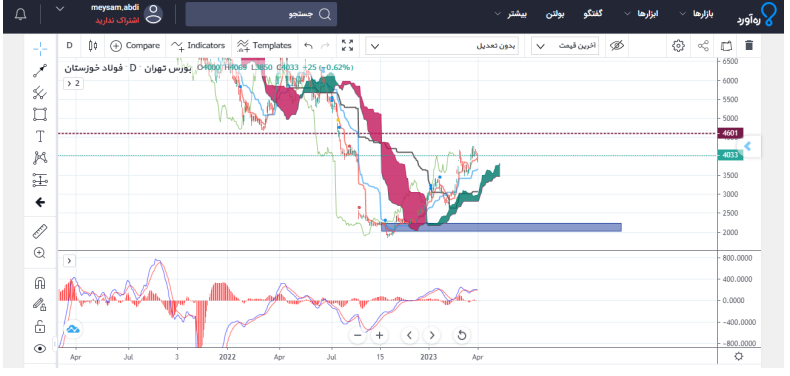Select the pitchfork drawing tool

click(40, 92)
